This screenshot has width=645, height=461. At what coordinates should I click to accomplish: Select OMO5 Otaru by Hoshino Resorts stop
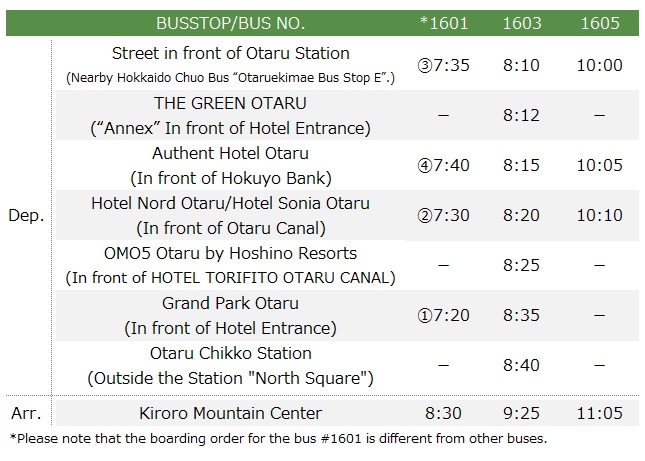click(231, 253)
